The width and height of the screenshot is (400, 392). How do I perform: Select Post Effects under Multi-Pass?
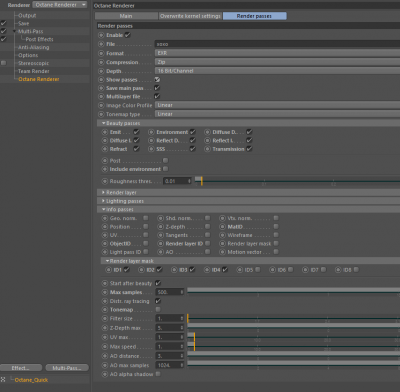(x=39, y=39)
